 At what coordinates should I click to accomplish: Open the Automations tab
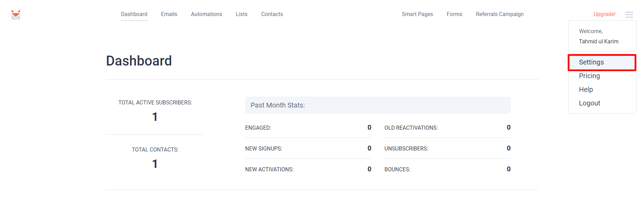point(206,14)
